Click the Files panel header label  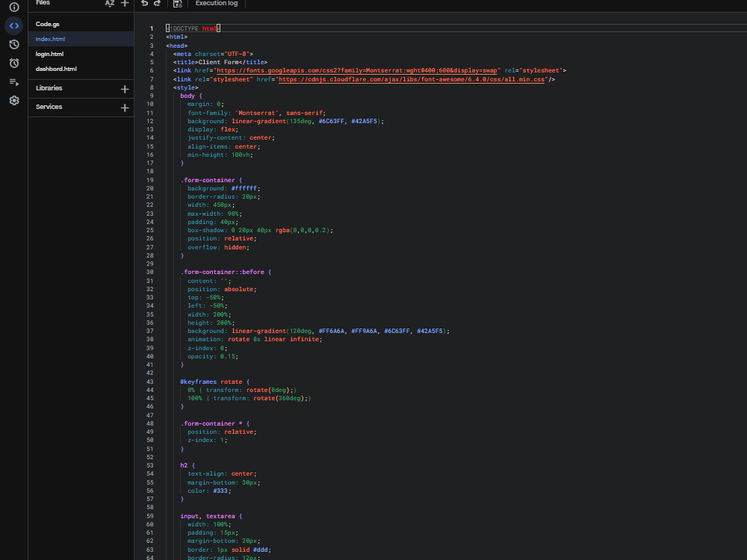[x=43, y=3]
